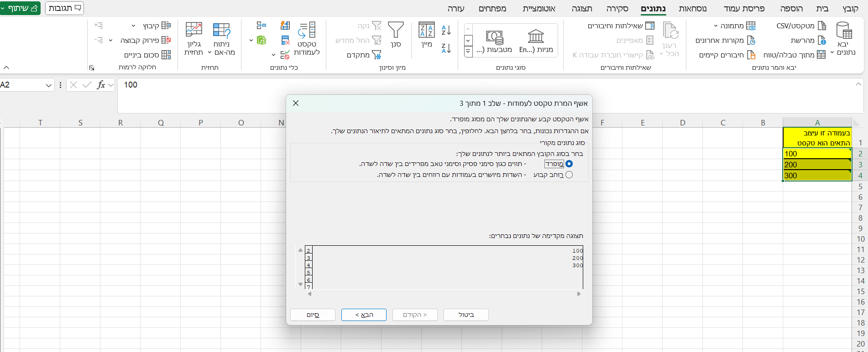Image resolution: width=868 pixels, height=352 pixels.
Task: Switch to the Home (בית) tab
Action: [822, 8]
